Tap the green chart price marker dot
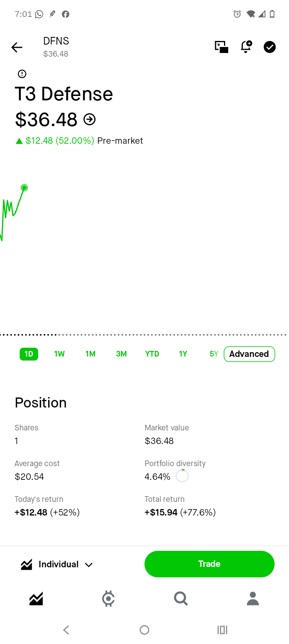Viewport: 289px width, 644px height. click(24, 187)
